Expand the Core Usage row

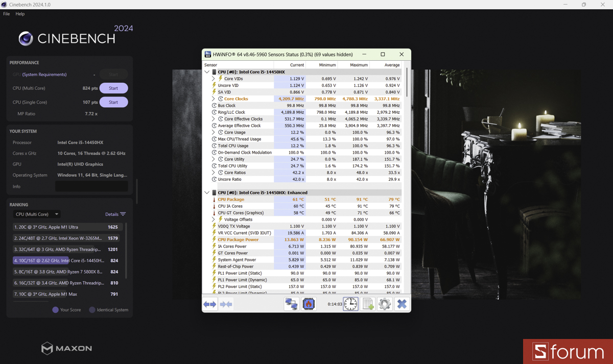[214, 132]
